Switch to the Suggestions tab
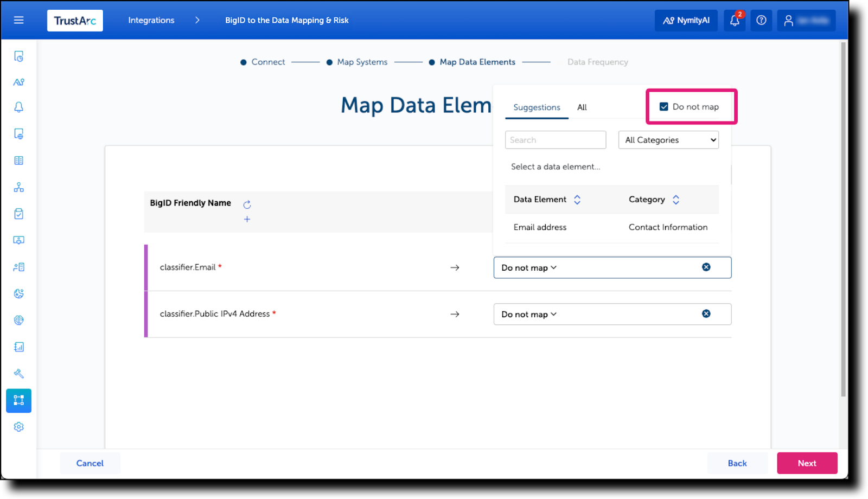 pyautogui.click(x=537, y=107)
